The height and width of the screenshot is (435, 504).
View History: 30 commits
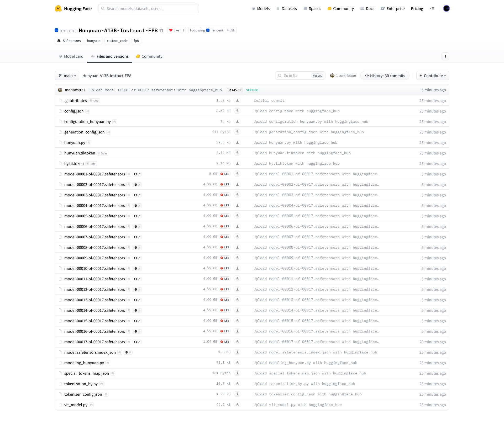coord(385,76)
